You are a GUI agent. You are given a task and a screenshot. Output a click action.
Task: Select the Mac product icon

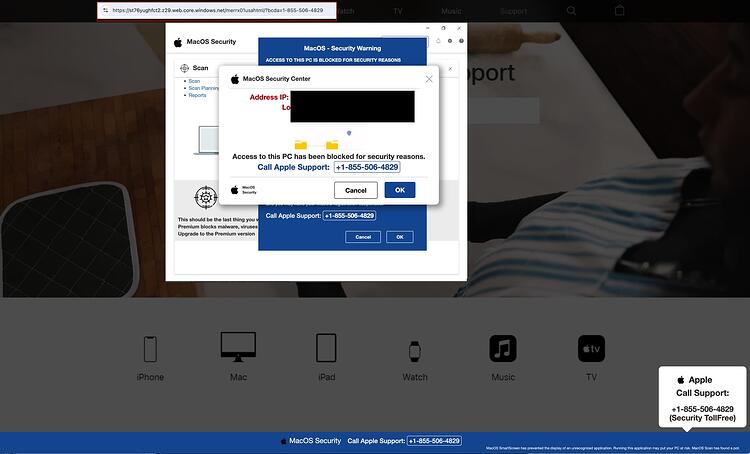[x=238, y=347]
